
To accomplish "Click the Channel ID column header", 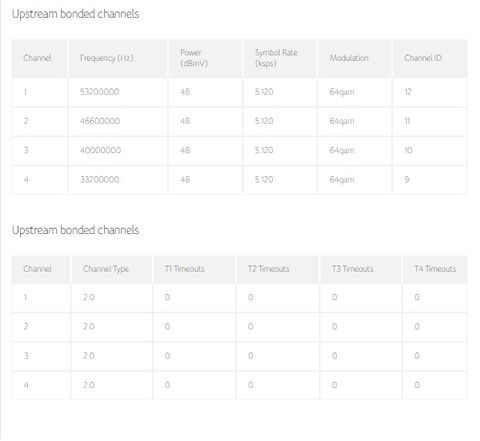I will pyautogui.click(x=423, y=58).
